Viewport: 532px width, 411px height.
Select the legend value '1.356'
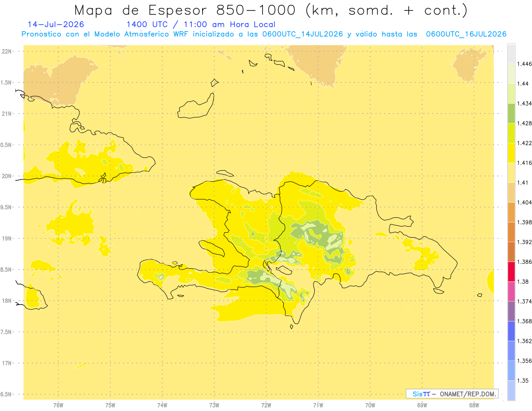pyautogui.click(x=524, y=361)
